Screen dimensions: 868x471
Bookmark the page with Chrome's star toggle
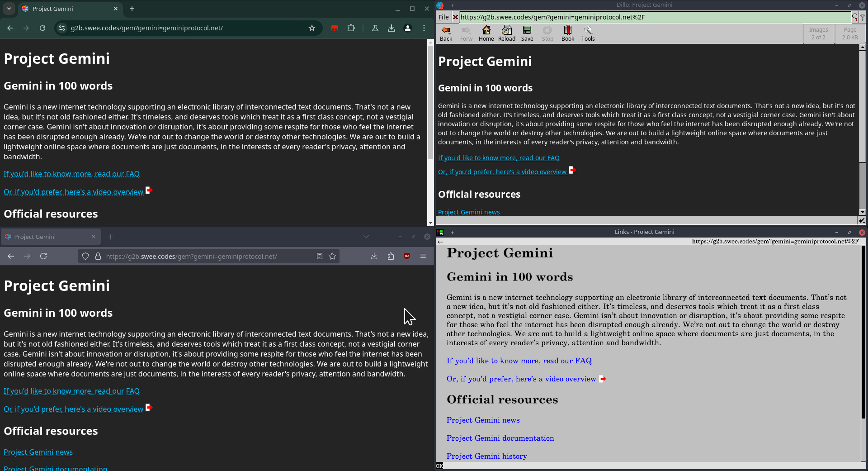312,28
